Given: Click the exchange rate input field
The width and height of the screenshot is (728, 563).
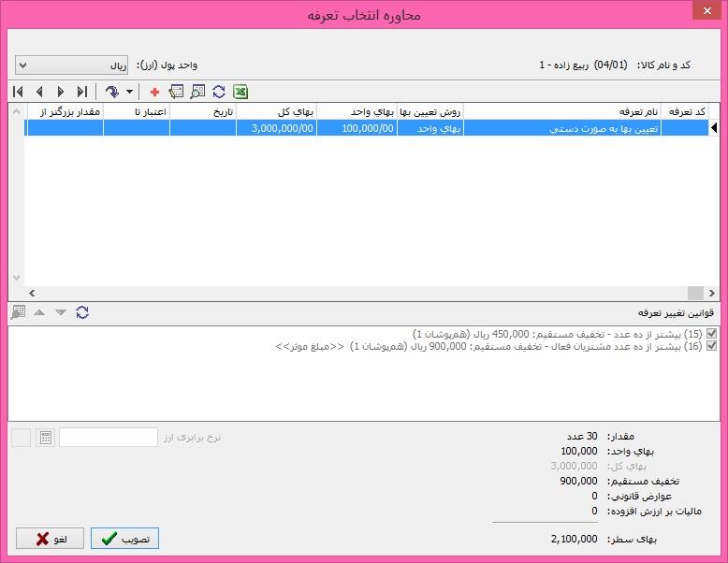Looking at the screenshot, I should point(109,437).
